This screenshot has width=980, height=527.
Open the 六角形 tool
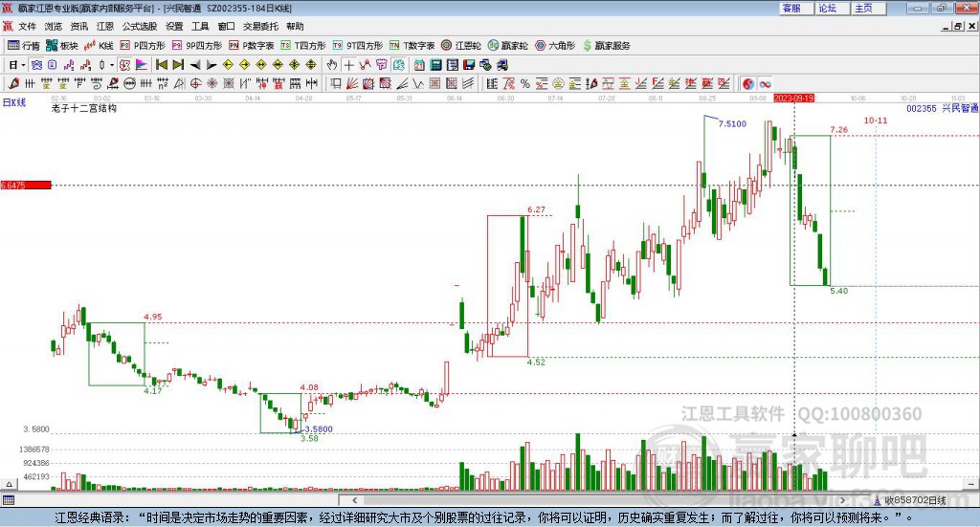[555, 46]
